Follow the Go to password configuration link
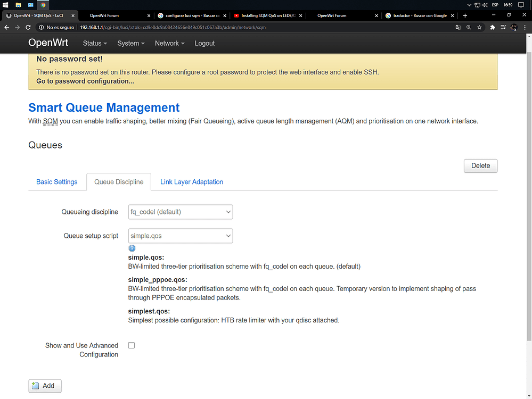Image resolution: width=532 pixels, height=399 pixels. [85, 81]
